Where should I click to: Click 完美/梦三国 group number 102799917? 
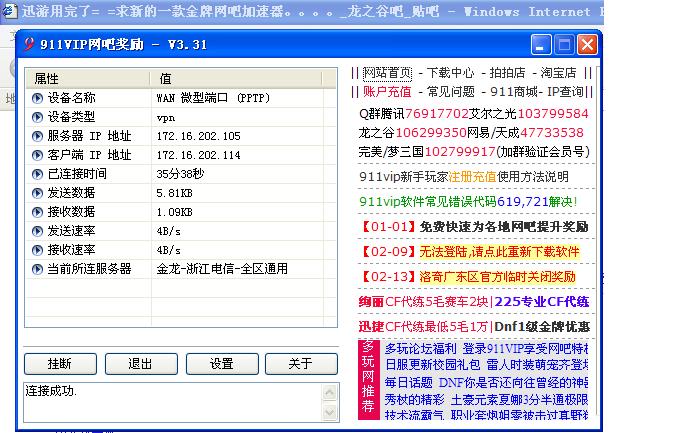[x=460, y=152]
